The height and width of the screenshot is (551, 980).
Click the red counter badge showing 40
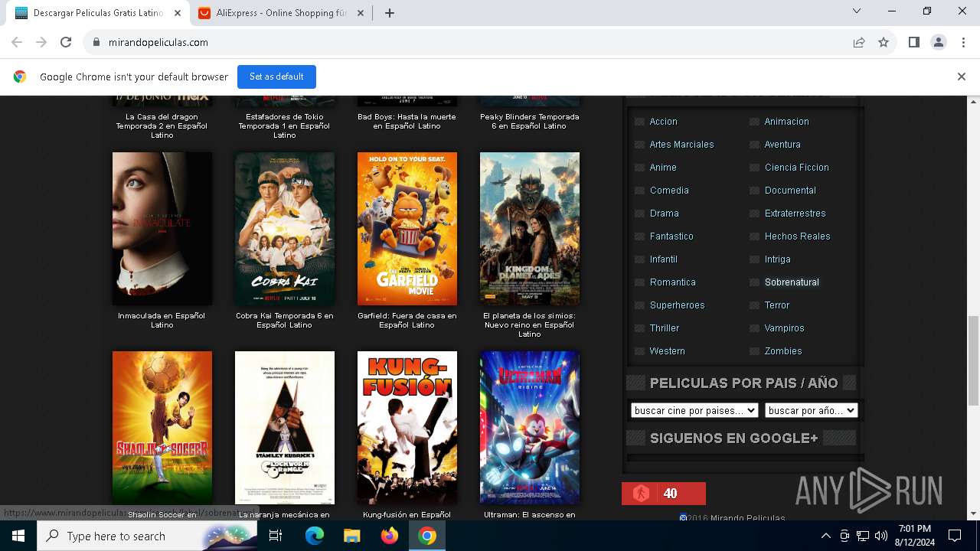coord(664,494)
